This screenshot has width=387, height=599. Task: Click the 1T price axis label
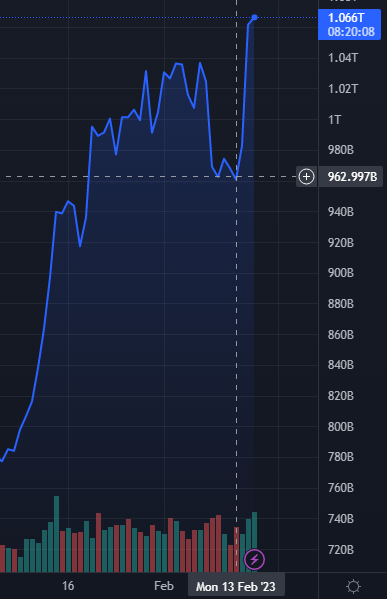pos(334,120)
